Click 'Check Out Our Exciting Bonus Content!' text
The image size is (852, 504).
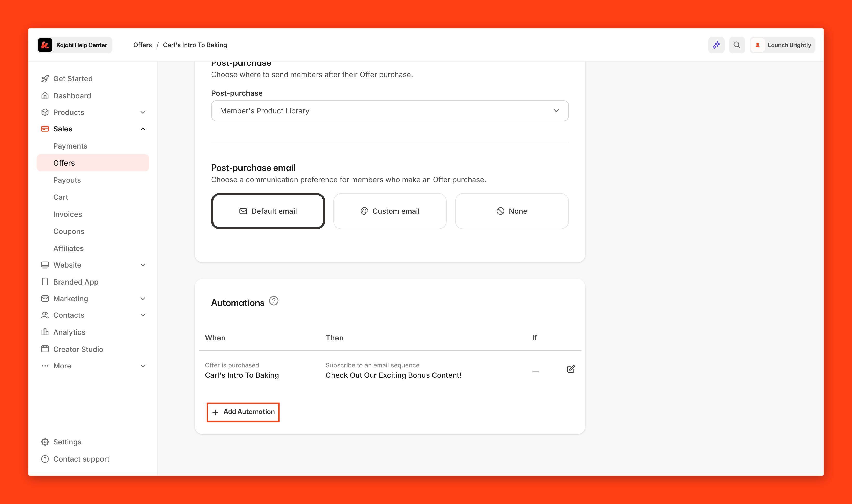[393, 375]
